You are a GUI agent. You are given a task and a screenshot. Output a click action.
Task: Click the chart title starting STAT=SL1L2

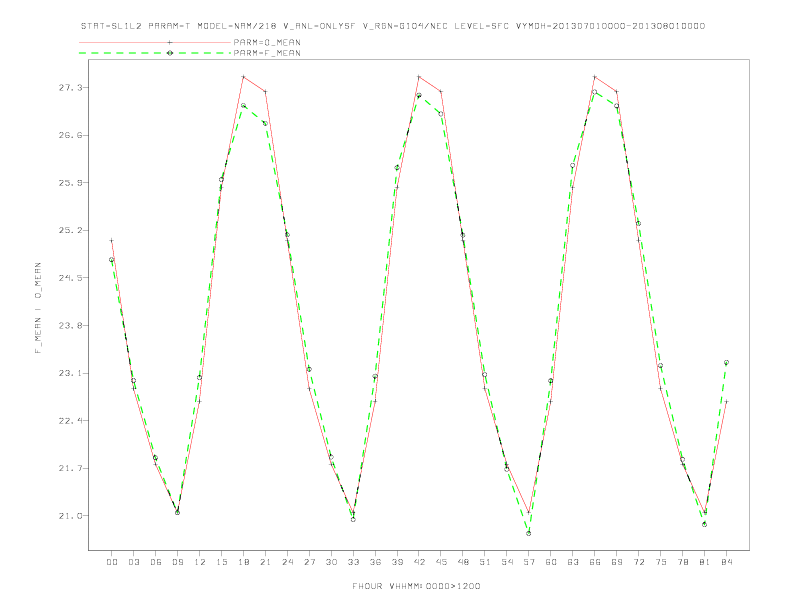coord(392,26)
